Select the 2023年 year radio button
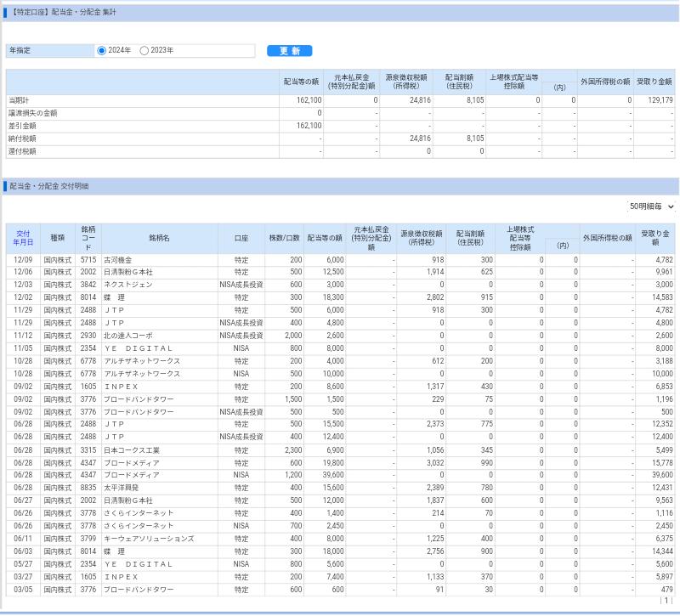Viewport: 680px width, 616px height. pyautogui.click(x=144, y=51)
